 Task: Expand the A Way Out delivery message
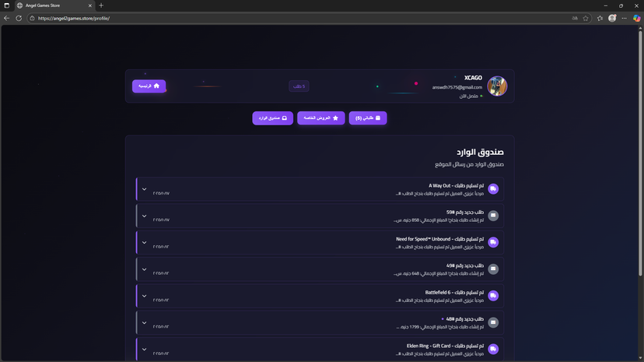[144, 189]
